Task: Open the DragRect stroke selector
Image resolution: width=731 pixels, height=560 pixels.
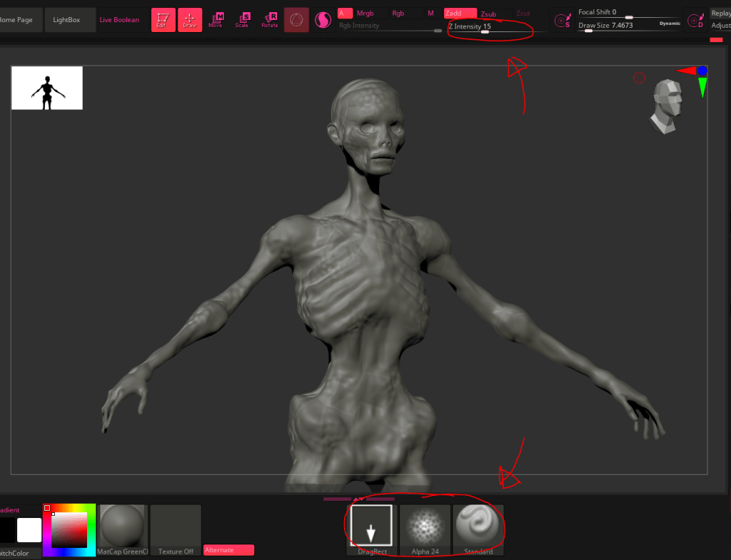Action: pyautogui.click(x=370, y=529)
